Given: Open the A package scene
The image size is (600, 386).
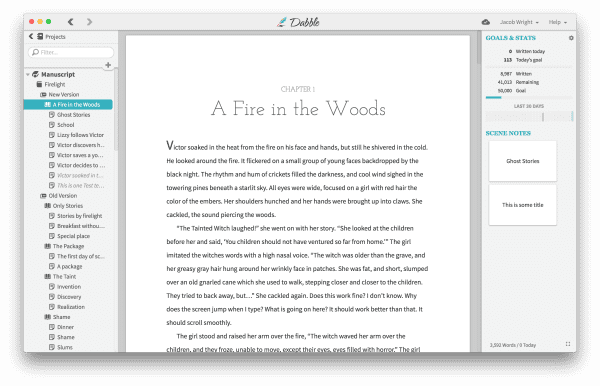Looking at the screenshot, I should click(70, 266).
